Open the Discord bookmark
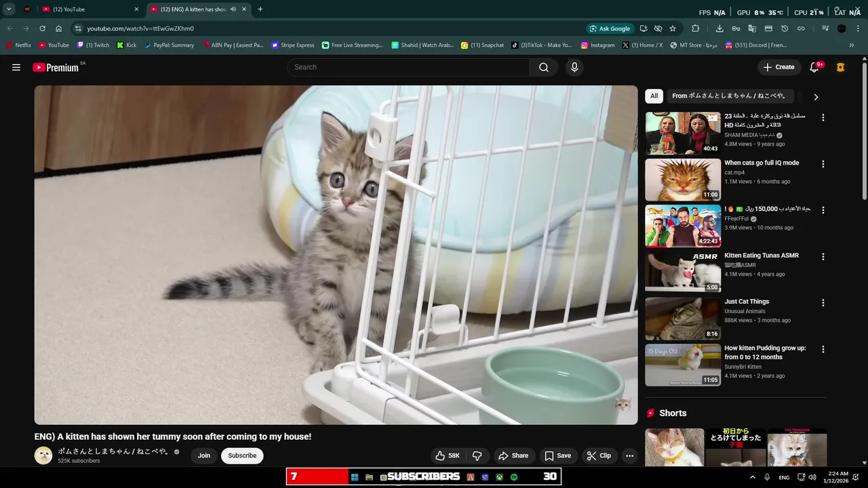This screenshot has width=868, height=488. [755, 45]
